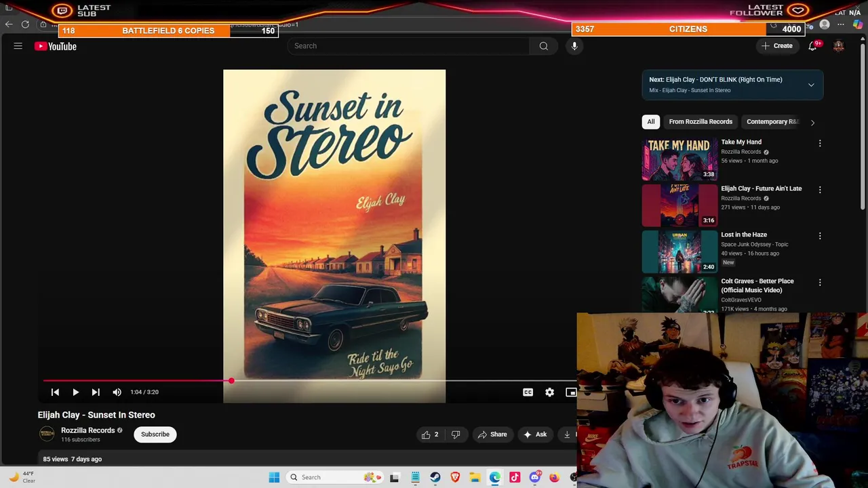868x488 pixels.
Task: Toggle closed captions on the player
Action: click(528, 392)
